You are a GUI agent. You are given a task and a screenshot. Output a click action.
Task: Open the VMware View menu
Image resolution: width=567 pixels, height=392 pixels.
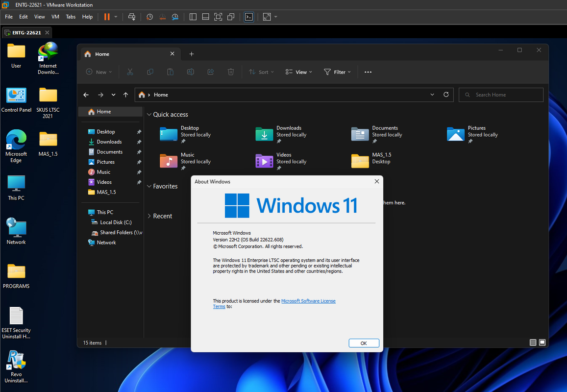(39, 17)
